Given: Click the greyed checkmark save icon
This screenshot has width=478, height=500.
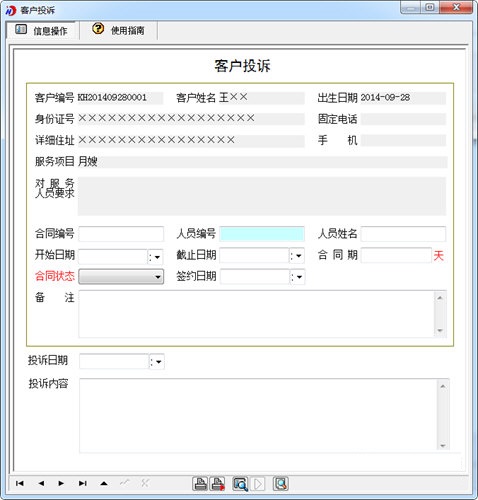Looking at the screenshot, I should [125, 483].
